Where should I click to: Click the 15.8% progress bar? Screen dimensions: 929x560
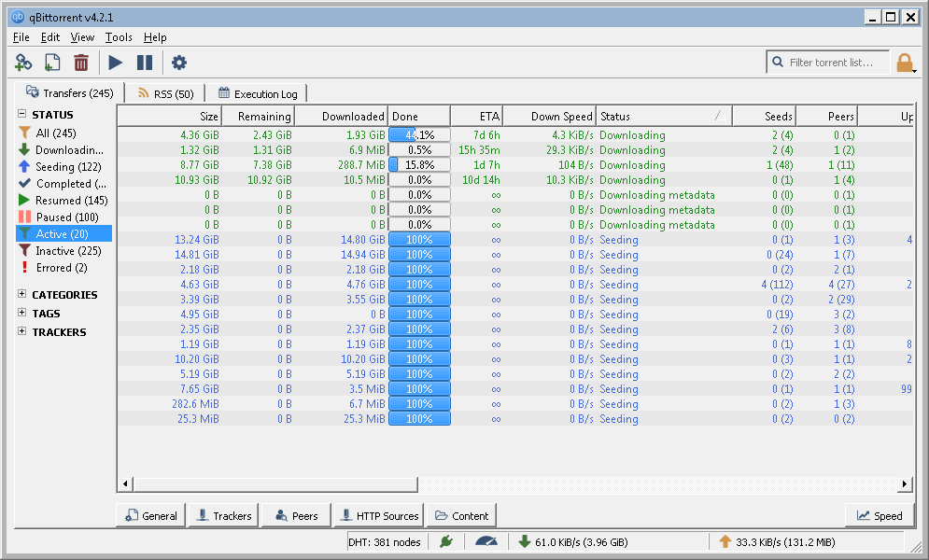(x=419, y=164)
